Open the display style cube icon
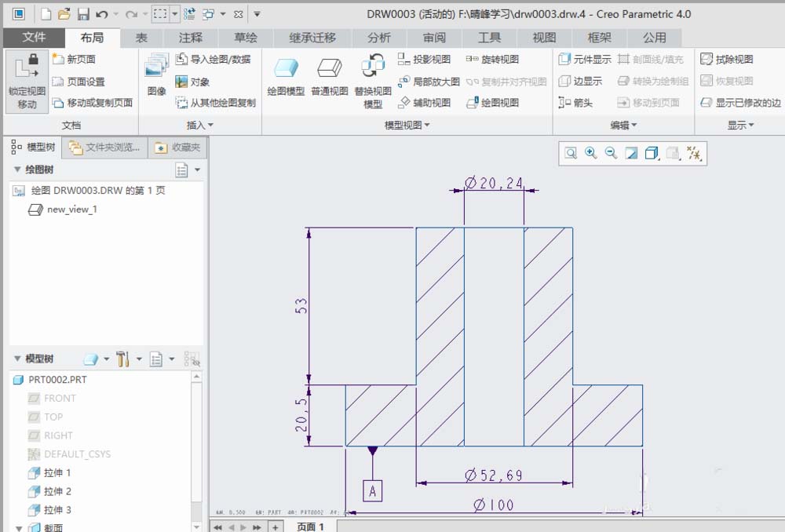The height and width of the screenshot is (532, 785). point(652,153)
